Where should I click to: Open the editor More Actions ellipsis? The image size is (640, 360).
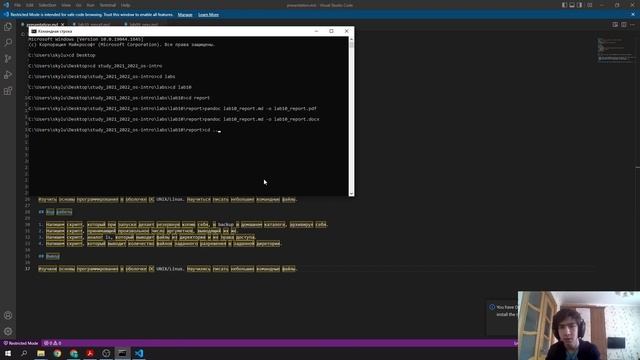[632, 24]
